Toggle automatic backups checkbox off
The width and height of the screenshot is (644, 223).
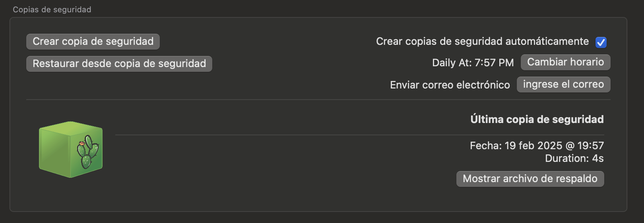click(601, 42)
